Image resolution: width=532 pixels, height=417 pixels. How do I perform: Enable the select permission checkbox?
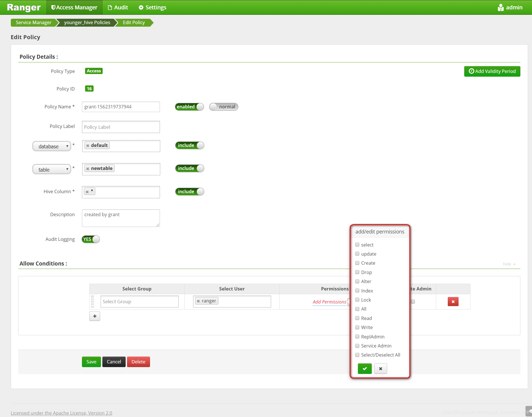click(x=357, y=244)
